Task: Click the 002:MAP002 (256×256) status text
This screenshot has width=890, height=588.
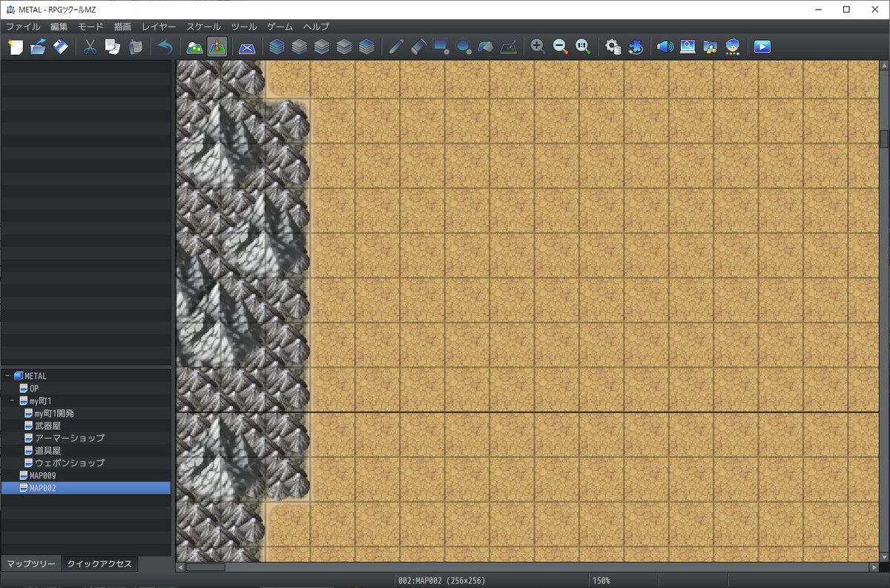Action: pos(444,581)
